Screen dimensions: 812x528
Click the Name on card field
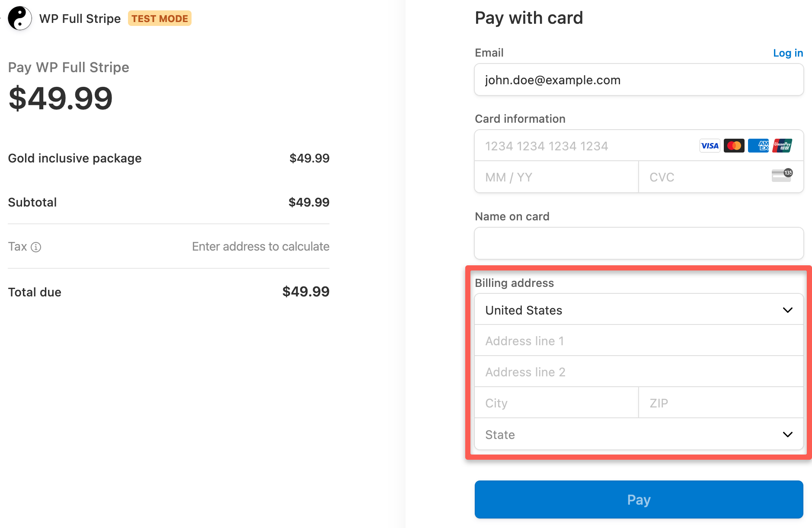pos(639,243)
